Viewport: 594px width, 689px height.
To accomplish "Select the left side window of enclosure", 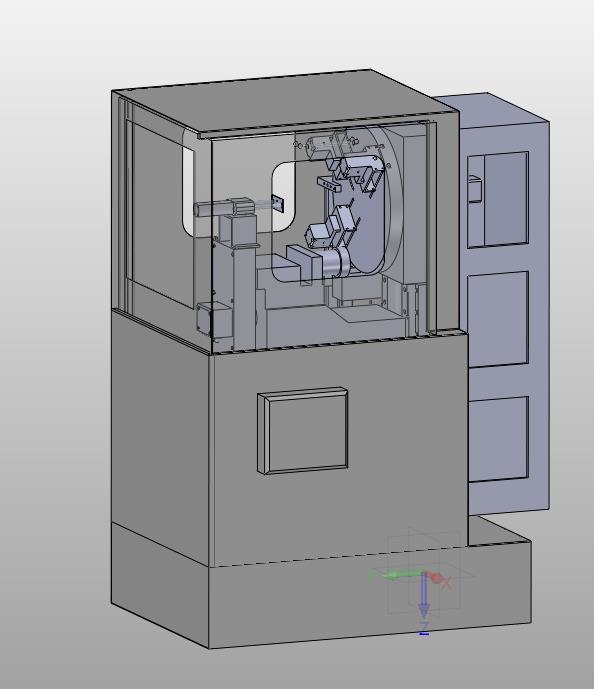I will point(159,215).
